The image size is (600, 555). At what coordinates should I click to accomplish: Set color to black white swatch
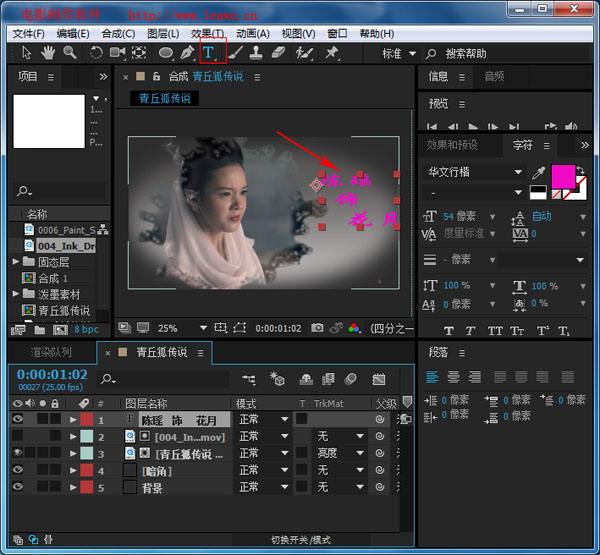(x=538, y=192)
